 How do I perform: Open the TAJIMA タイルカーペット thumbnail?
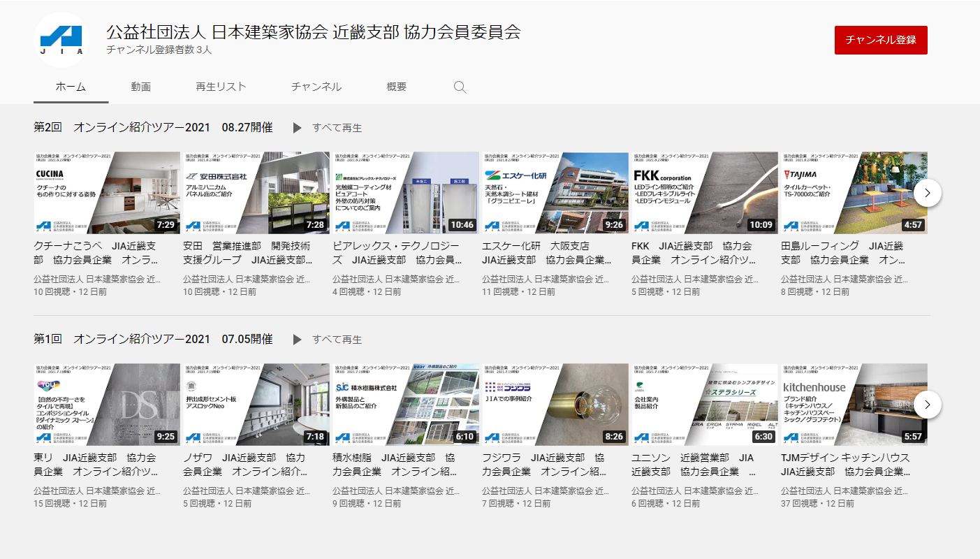tap(854, 193)
